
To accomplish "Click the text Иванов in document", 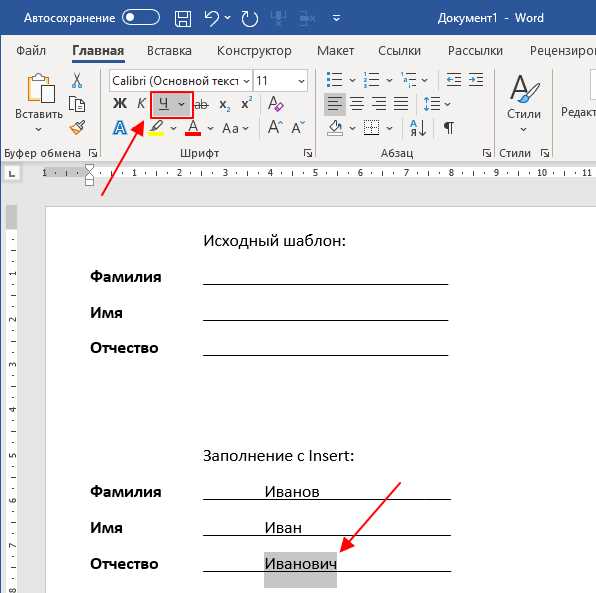I will pos(292,492).
